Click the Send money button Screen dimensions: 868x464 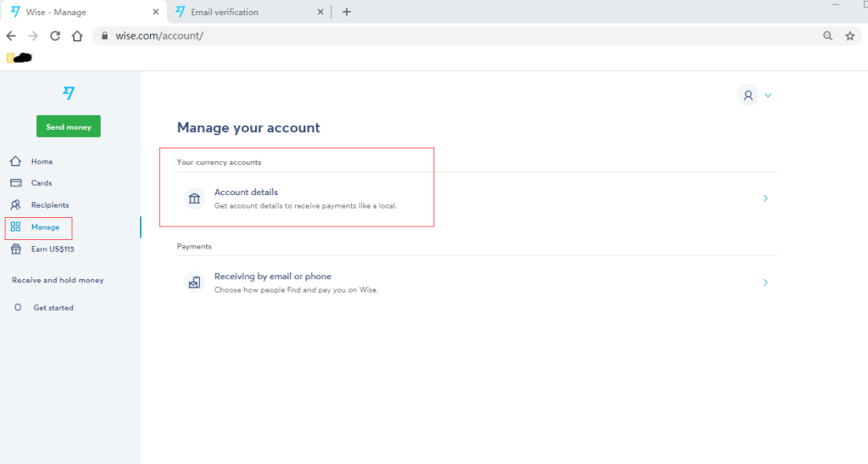69,126
